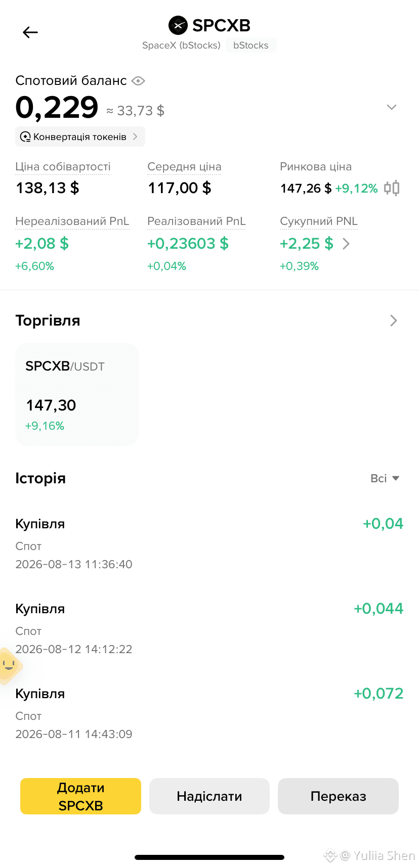419x868 pixels.
Task: Select the SPCXB/USDT trading pair card
Action: [x=77, y=394]
